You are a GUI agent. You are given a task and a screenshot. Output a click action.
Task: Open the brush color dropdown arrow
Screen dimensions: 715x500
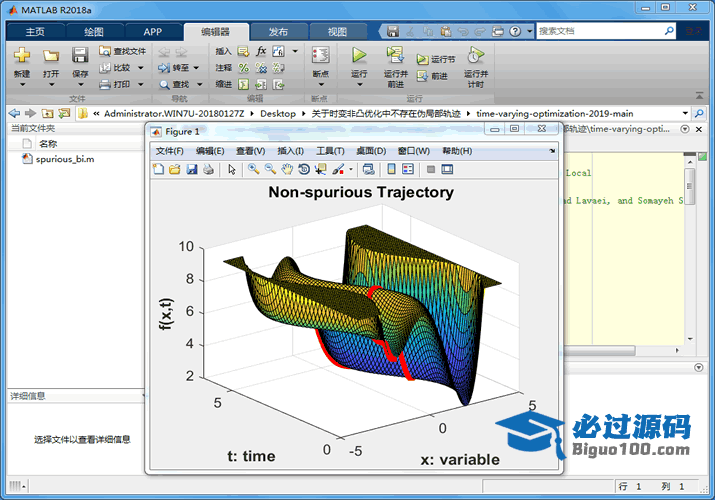pos(351,170)
